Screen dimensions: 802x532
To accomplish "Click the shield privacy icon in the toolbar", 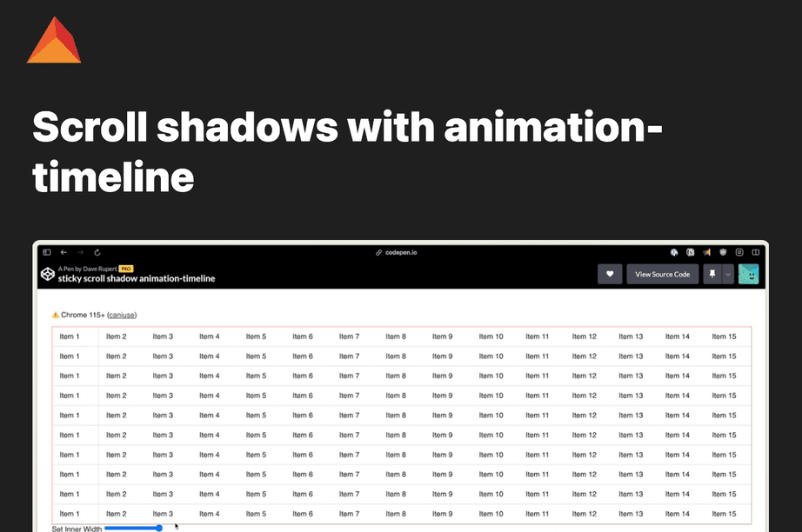I will [x=722, y=252].
